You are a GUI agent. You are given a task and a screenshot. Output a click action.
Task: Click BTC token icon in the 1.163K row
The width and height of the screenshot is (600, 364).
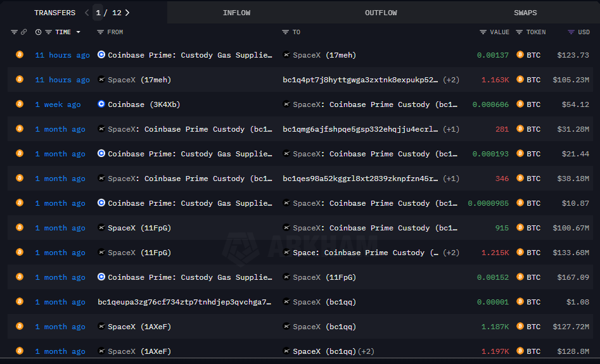pos(520,80)
